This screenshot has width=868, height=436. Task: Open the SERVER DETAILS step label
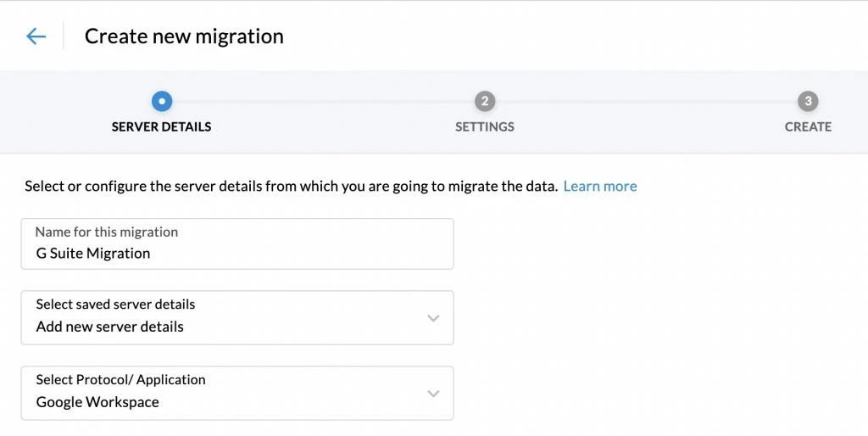(x=162, y=127)
